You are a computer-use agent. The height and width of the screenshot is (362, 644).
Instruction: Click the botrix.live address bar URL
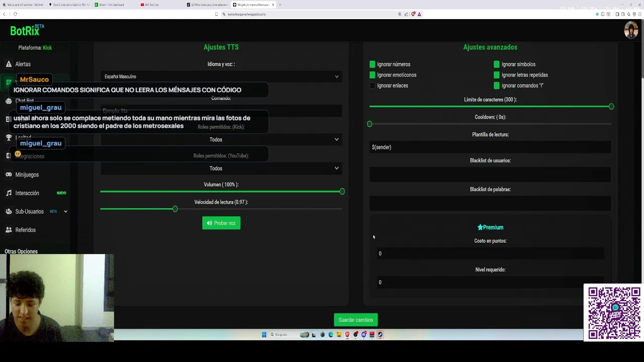click(x=247, y=14)
